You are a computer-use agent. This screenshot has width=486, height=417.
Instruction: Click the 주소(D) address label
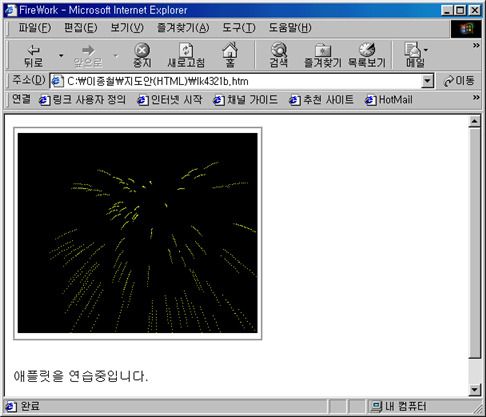(x=29, y=80)
